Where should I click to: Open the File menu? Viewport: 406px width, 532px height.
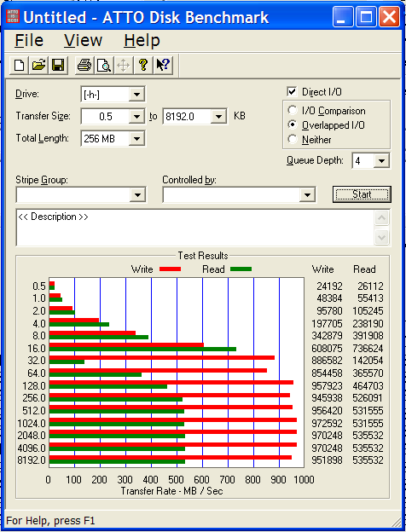[29, 41]
